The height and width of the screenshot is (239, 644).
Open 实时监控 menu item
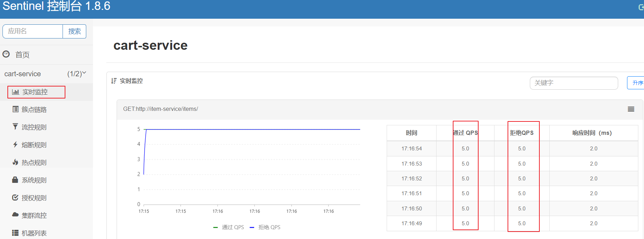pos(35,92)
